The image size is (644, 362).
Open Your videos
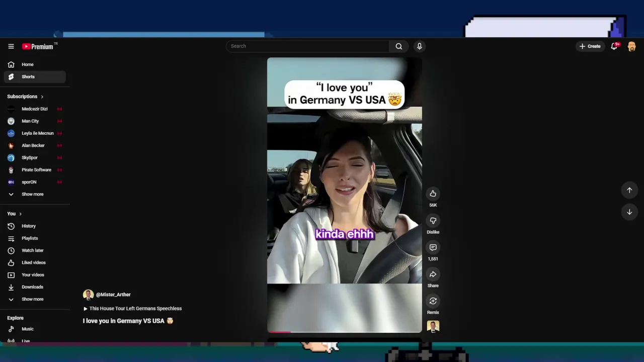tap(35, 275)
